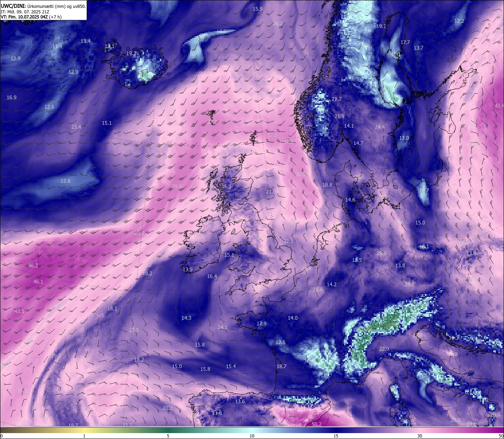The height and width of the screenshot is (439, 504).
Task: Click the VT valid time line in the header
Action: pos(31,17)
